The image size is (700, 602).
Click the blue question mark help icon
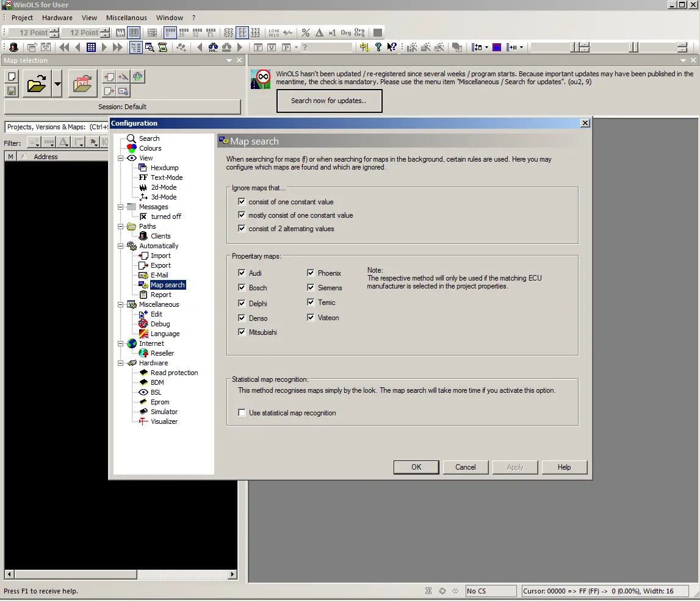378,47
